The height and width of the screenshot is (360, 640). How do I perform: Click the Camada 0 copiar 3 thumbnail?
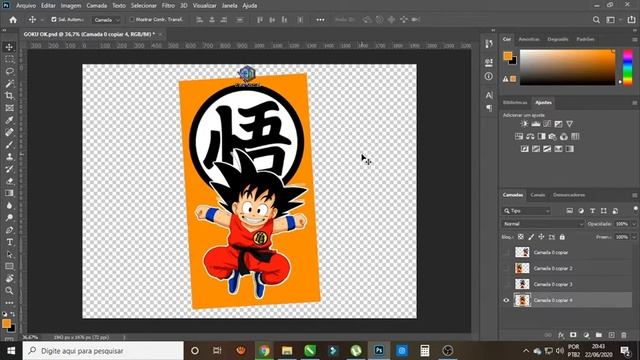522,284
